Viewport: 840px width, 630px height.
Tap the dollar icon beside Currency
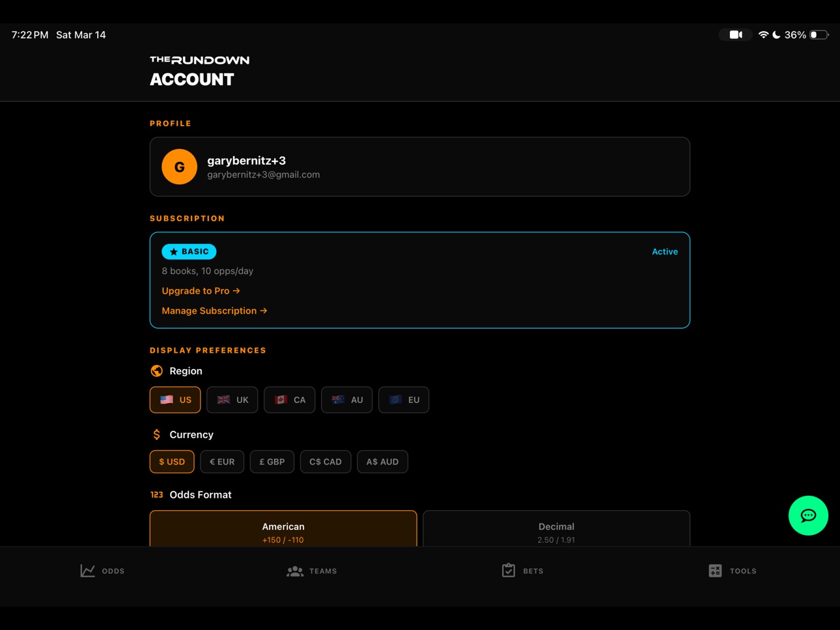[156, 435]
